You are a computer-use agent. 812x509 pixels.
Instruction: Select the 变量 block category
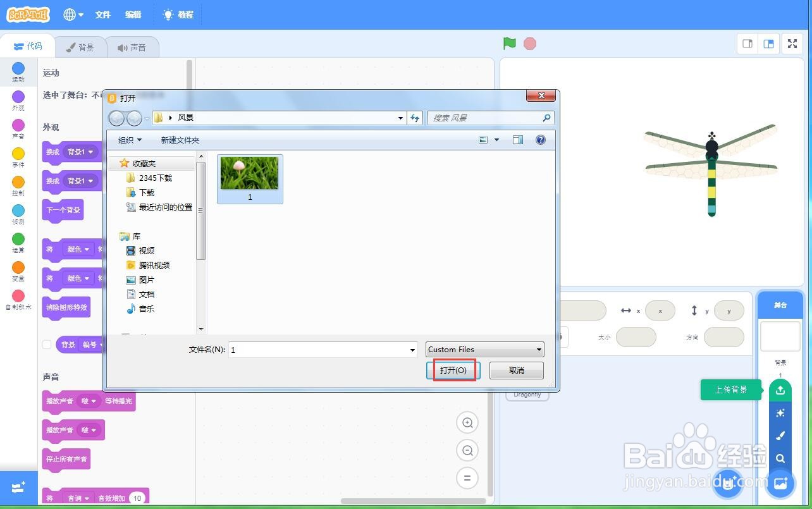18,271
